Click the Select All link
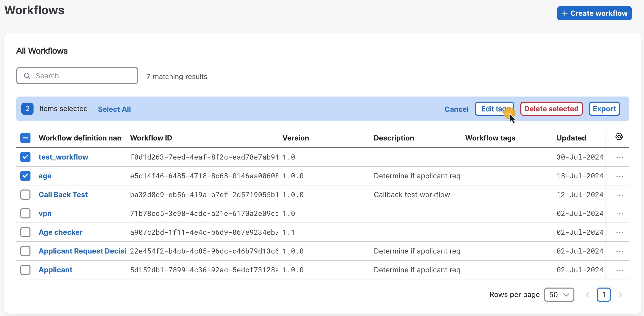 pyautogui.click(x=115, y=109)
